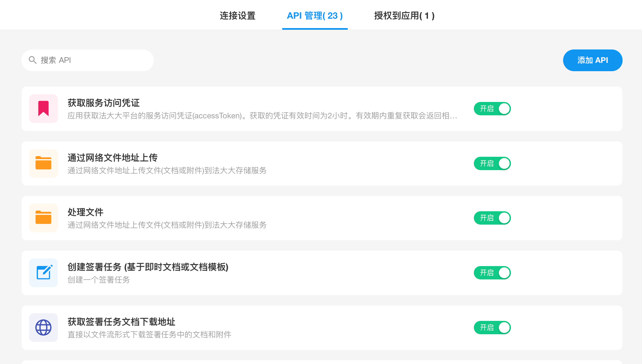Click the pink bookmark icon for 获取服务访问凭证
642x364 pixels.
(43, 109)
